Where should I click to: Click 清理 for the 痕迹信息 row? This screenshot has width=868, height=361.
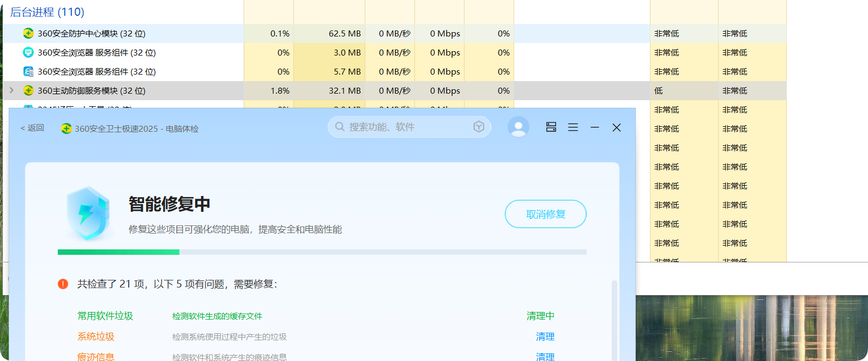click(x=545, y=357)
